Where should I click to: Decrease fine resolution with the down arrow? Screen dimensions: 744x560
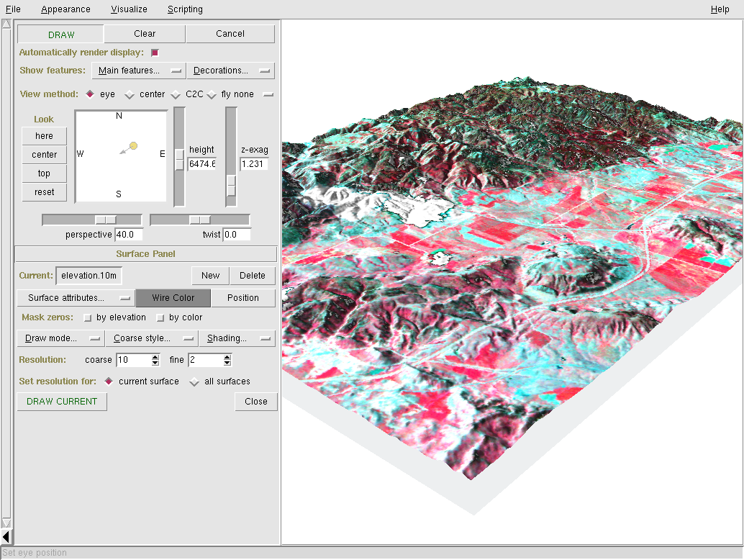coord(227,363)
